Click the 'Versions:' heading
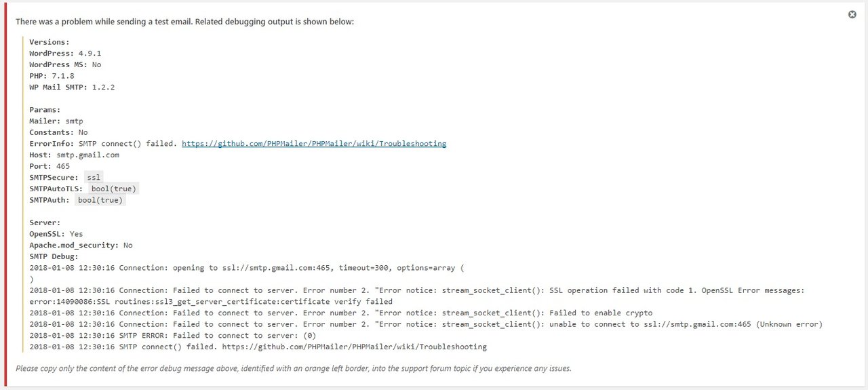 (50, 42)
